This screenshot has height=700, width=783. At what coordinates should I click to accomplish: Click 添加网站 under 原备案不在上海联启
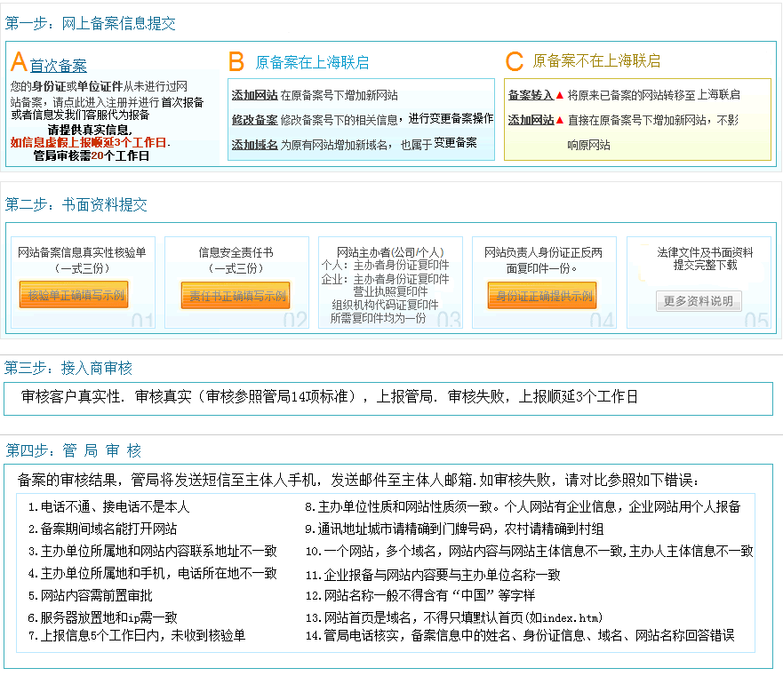[x=531, y=120]
